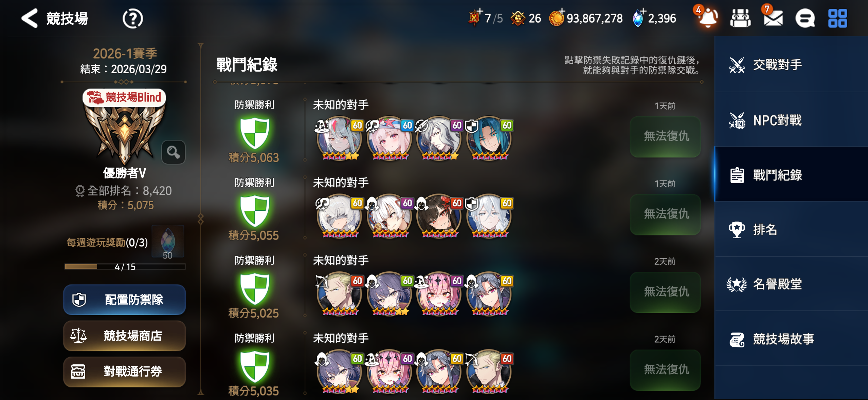Go back with the arena back arrow
The image size is (868, 400).
(x=30, y=18)
